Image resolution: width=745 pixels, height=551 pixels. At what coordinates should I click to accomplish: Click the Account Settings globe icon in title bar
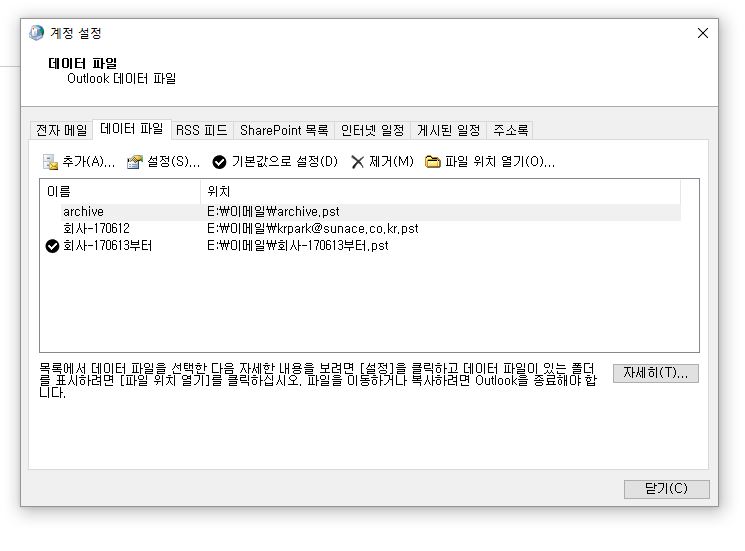pyautogui.click(x=36, y=33)
